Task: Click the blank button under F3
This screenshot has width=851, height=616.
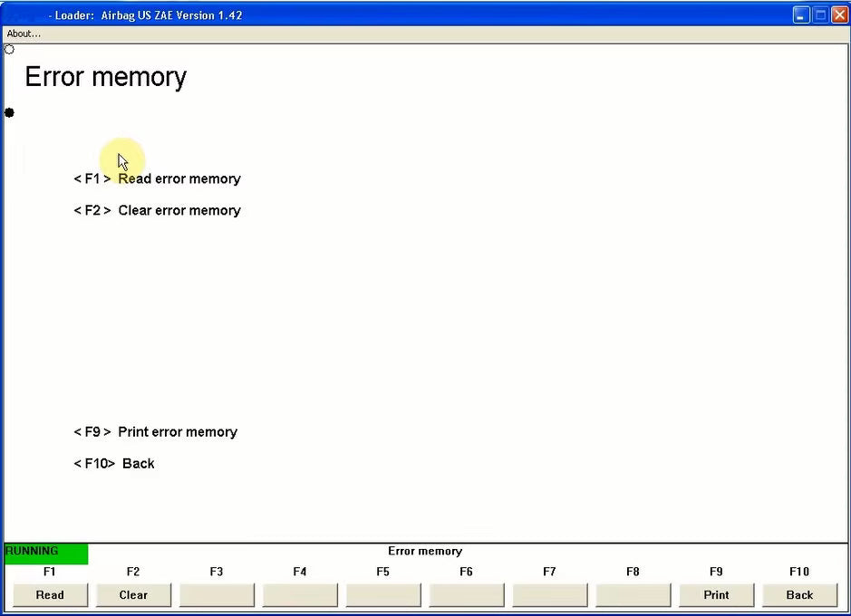Action: (x=217, y=595)
